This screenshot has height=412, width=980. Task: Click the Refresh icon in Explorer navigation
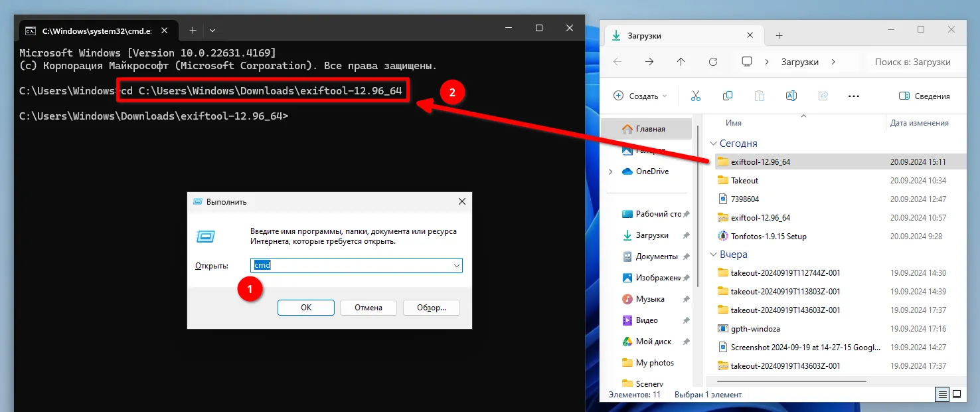tap(713, 61)
